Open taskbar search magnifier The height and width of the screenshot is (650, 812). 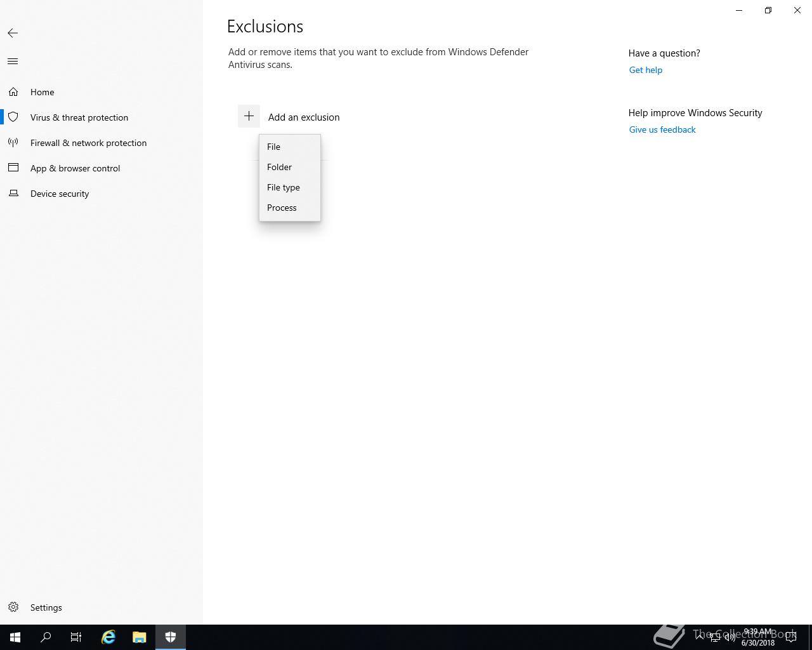(x=46, y=637)
